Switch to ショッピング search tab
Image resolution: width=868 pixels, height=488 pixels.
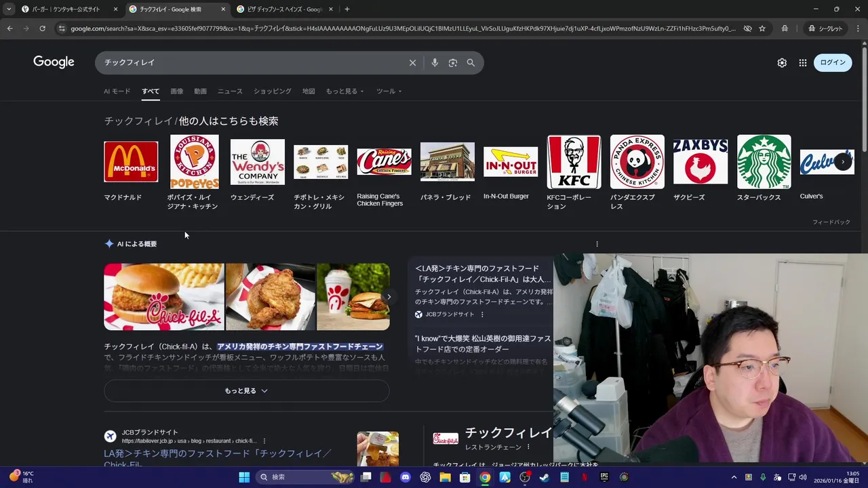pos(272,91)
